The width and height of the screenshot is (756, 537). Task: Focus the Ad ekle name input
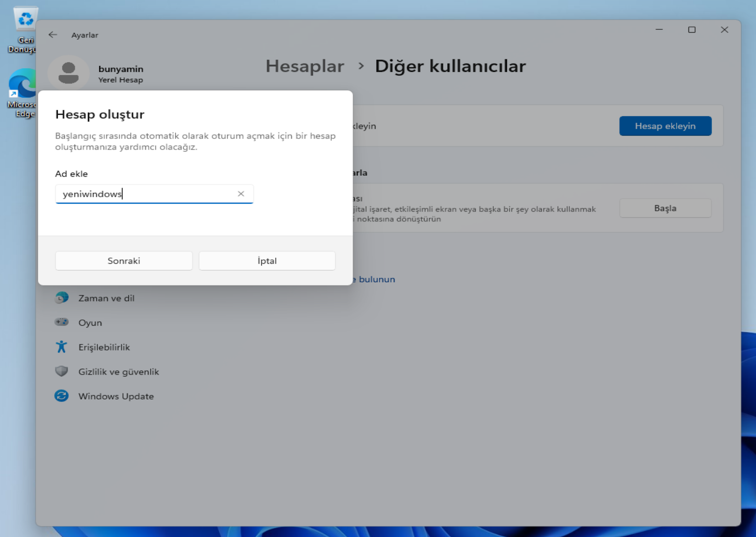click(154, 194)
